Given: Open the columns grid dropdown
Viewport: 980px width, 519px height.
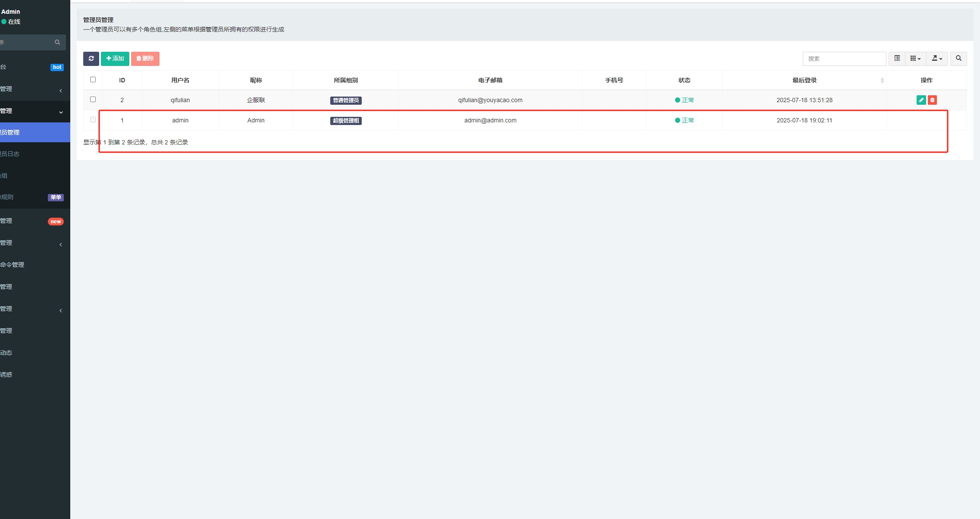Looking at the screenshot, I should [915, 59].
